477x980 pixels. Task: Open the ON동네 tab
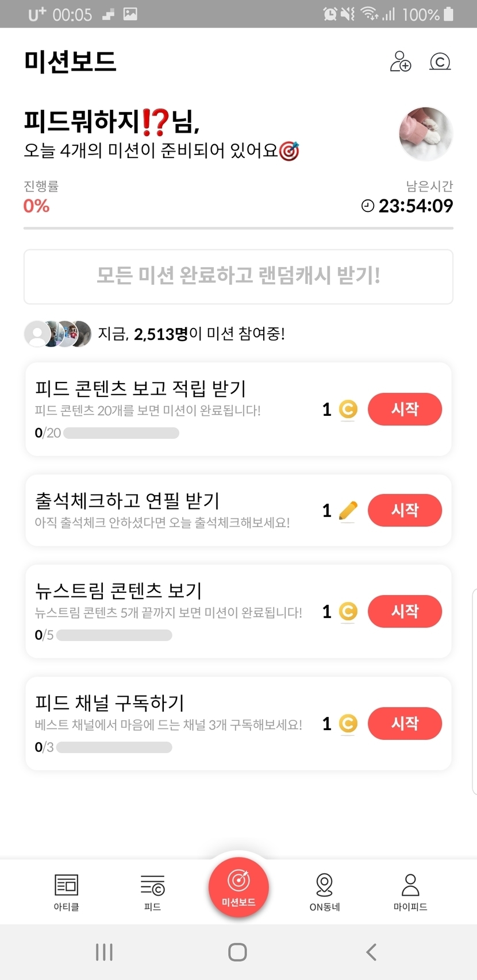point(325,892)
